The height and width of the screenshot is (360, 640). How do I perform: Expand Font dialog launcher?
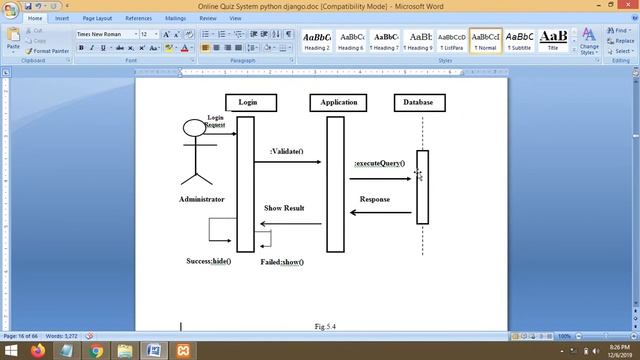[x=192, y=60]
